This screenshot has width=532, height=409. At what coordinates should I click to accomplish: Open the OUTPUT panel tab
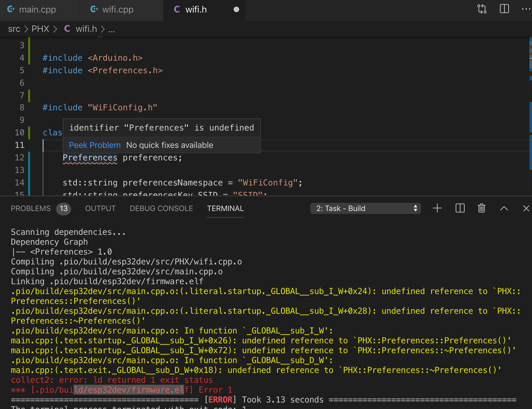click(100, 209)
